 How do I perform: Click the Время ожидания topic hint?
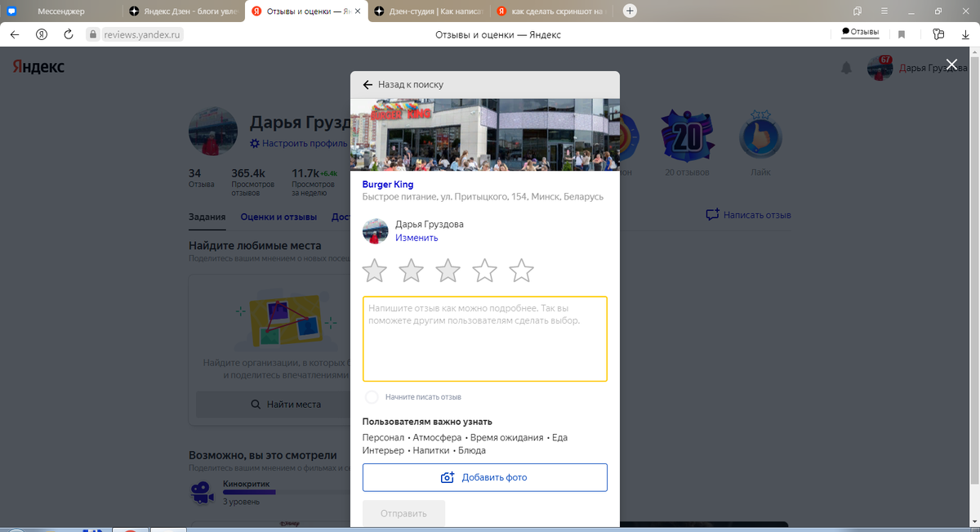coord(507,438)
